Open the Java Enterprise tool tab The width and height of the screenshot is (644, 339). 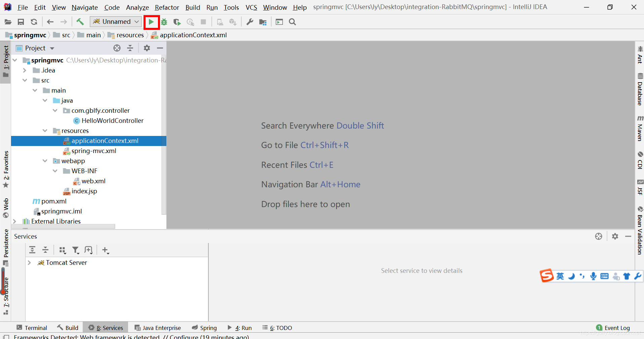pyautogui.click(x=158, y=328)
